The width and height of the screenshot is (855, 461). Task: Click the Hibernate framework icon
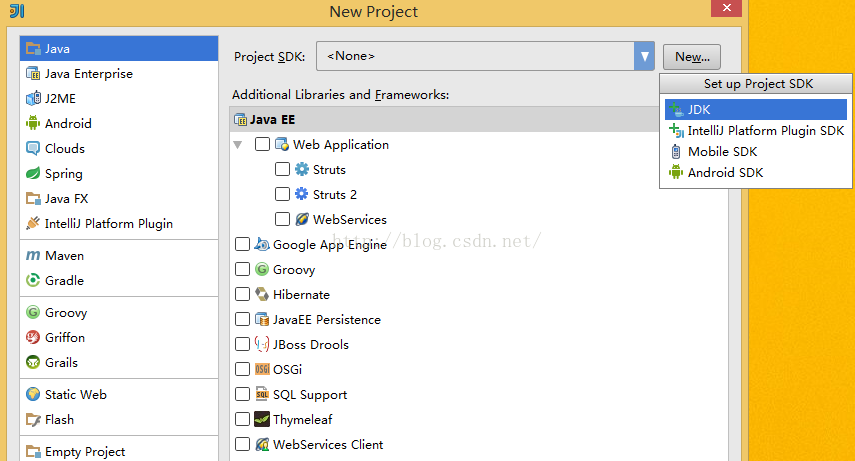tap(262, 294)
